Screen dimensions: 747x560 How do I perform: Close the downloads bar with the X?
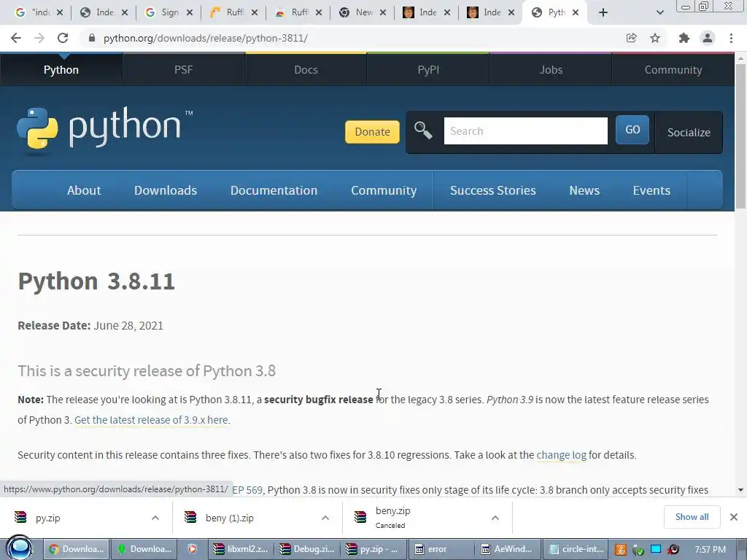(x=734, y=517)
